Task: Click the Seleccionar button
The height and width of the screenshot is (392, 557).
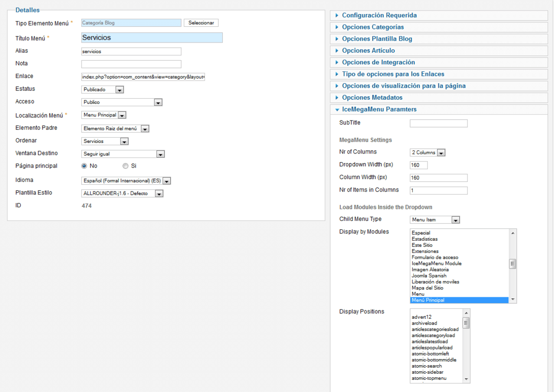Action: [x=201, y=23]
